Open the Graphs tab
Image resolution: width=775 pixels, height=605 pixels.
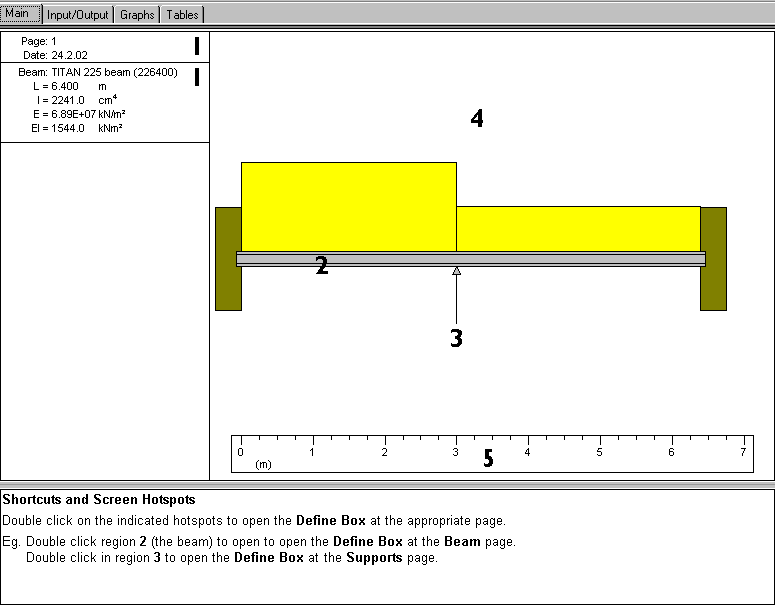pyautogui.click(x=137, y=15)
